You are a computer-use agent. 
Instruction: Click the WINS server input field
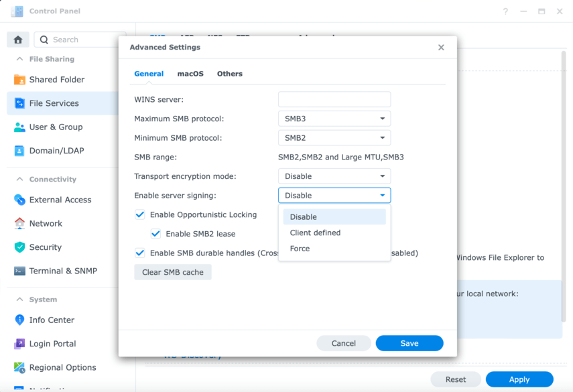click(x=334, y=99)
